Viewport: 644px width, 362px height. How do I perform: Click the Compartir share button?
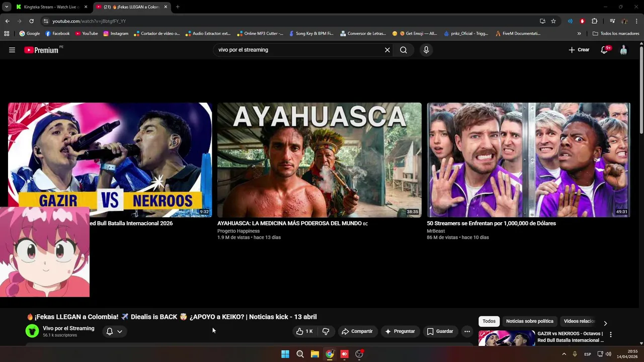357,331
